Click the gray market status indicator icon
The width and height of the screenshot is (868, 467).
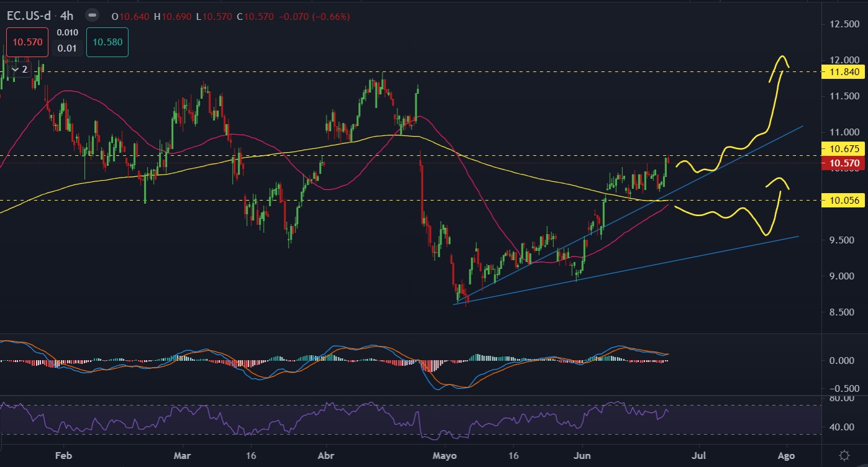click(x=92, y=15)
